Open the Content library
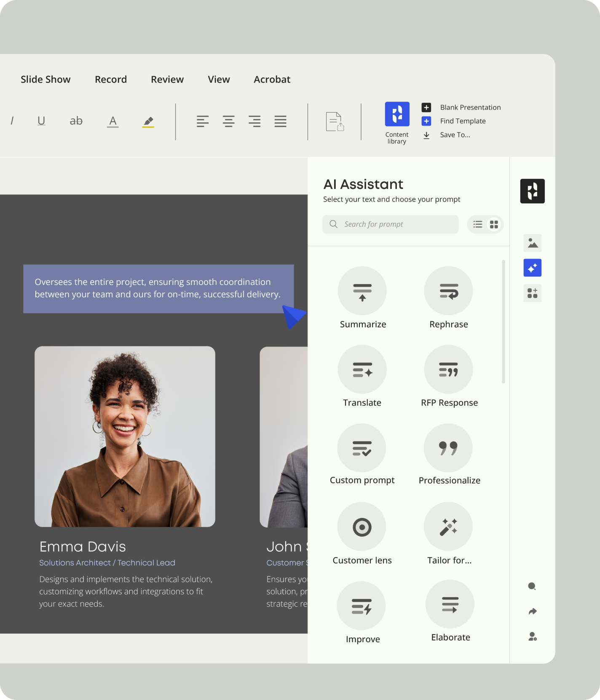This screenshot has width=600, height=700. coord(397,114)
